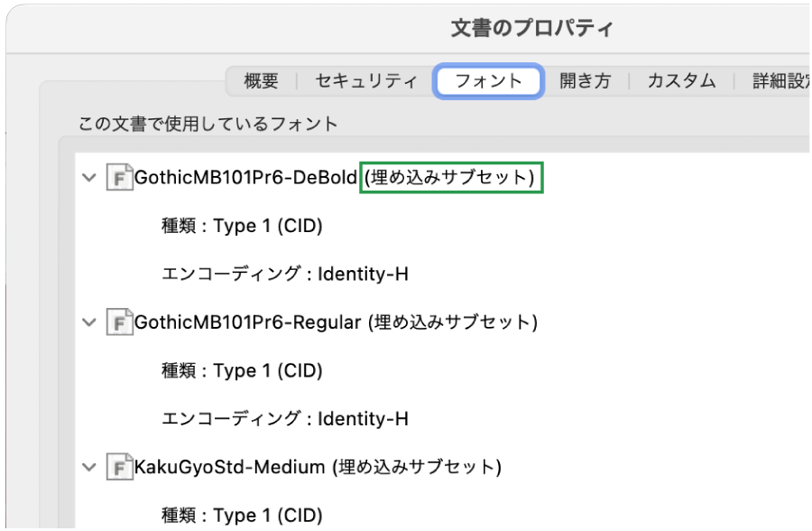Select the KakuGyoStd-Medium font row

[318, 467]
